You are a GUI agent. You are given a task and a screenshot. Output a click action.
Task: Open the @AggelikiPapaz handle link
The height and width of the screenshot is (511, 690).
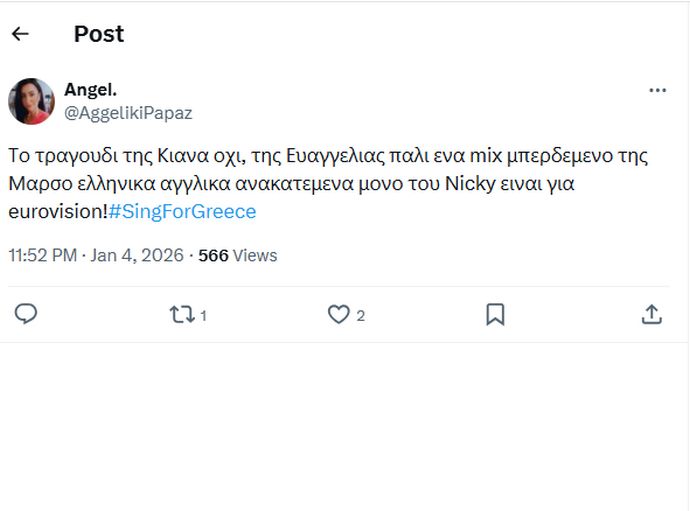point(128,113)
